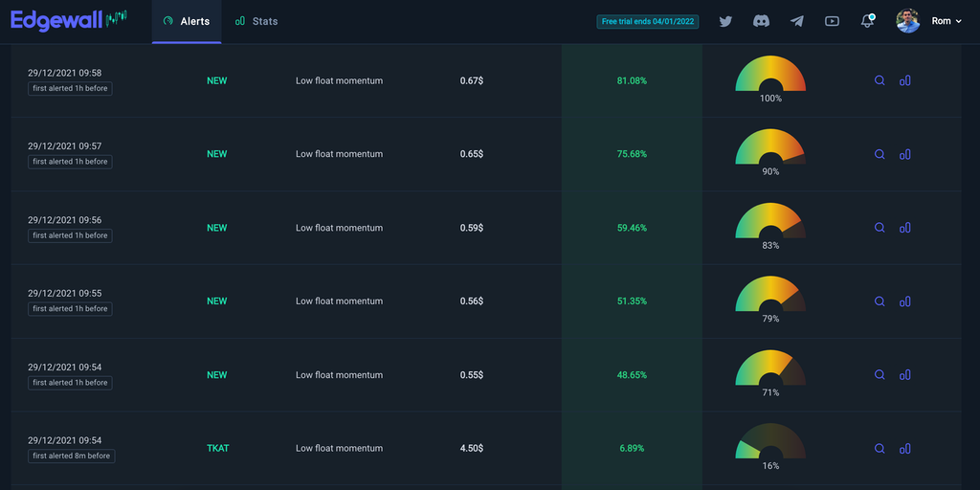Open the Discord community icon
This screenshot has height=490, width=980.
761,21
